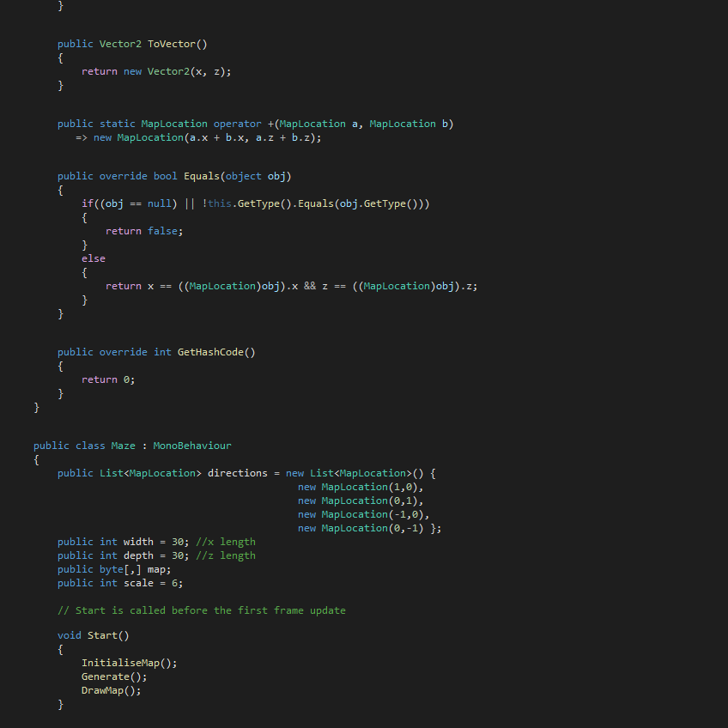Click the MonoBehaviour base class name

pyautogui.click(x=192, y=446)
